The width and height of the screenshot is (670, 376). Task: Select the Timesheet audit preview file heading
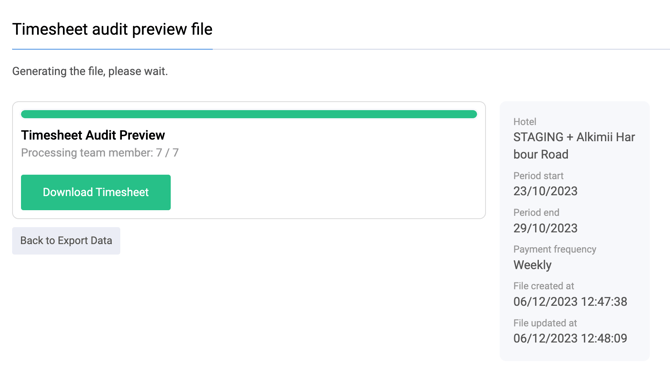click(x=112, y=29)
